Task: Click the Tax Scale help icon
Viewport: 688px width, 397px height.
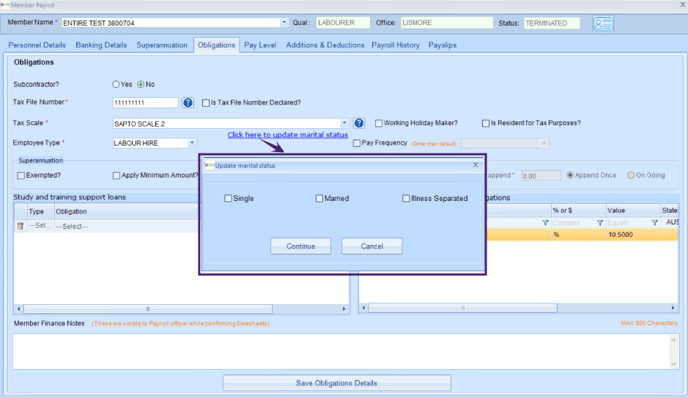Action: coord(359,123)
